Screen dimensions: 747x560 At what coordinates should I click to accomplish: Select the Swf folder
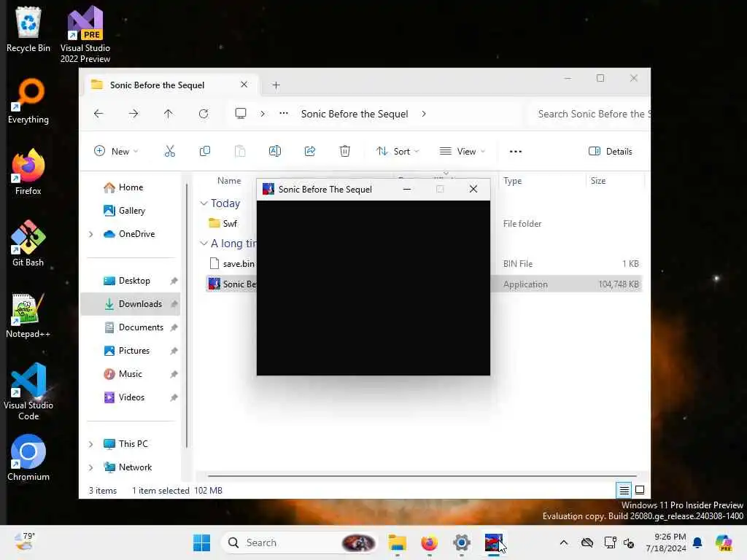click(x=230, y=223)
